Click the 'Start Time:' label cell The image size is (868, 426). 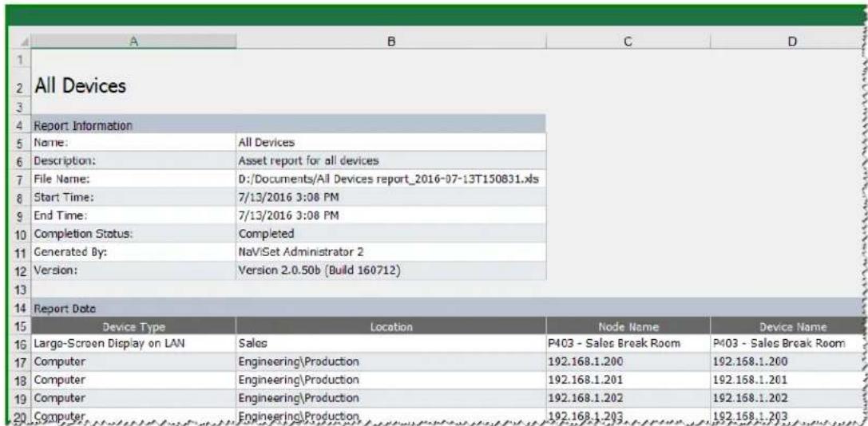133,197
